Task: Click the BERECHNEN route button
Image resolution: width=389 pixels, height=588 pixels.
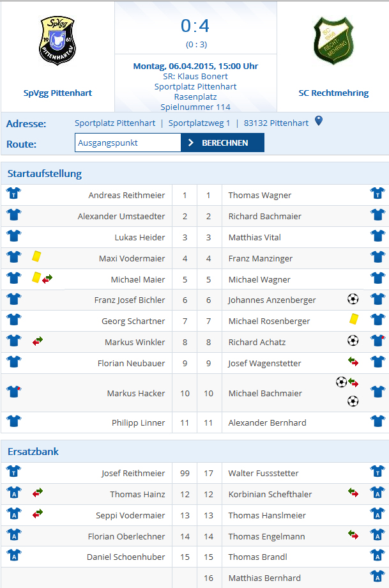Action: 223,143
